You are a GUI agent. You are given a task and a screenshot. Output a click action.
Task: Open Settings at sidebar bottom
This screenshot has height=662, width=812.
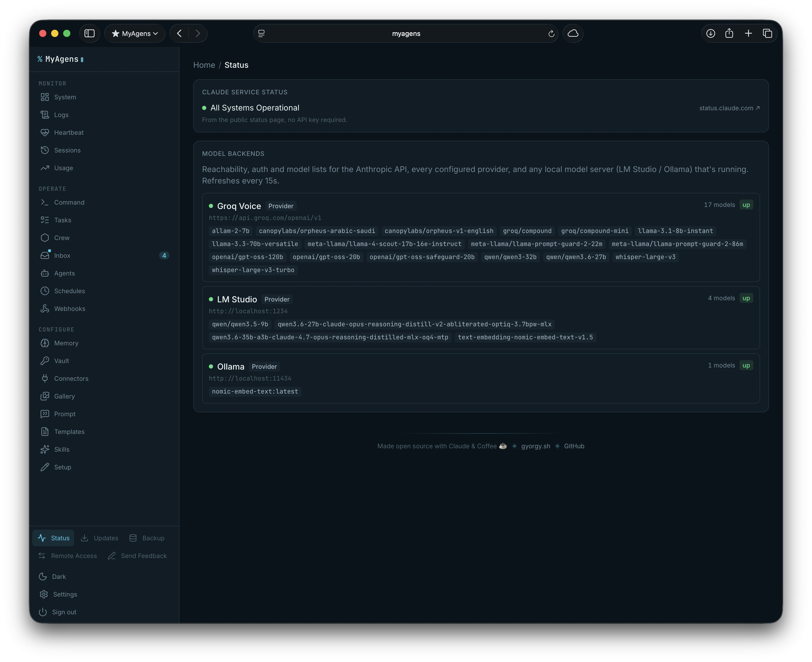58,594
